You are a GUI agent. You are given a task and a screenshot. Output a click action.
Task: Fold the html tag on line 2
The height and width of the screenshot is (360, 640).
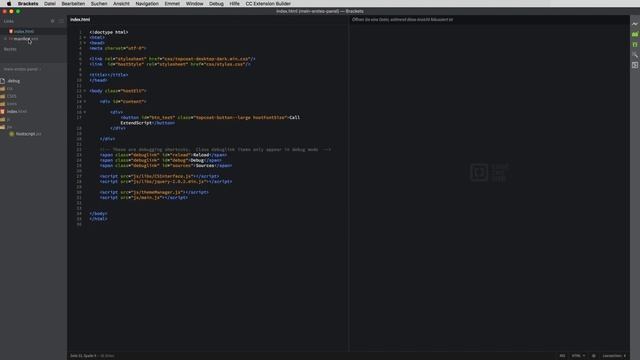click(x=85, y=38)
